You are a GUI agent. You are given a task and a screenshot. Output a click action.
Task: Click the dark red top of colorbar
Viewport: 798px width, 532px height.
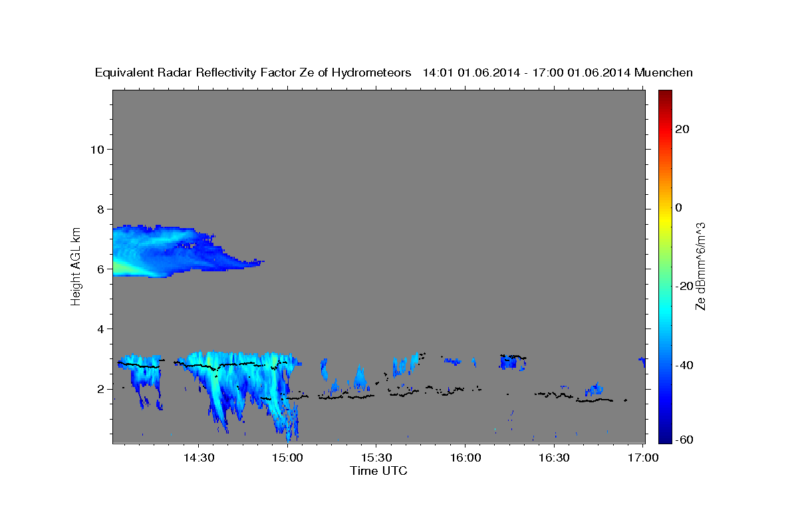tap(664, 94)
